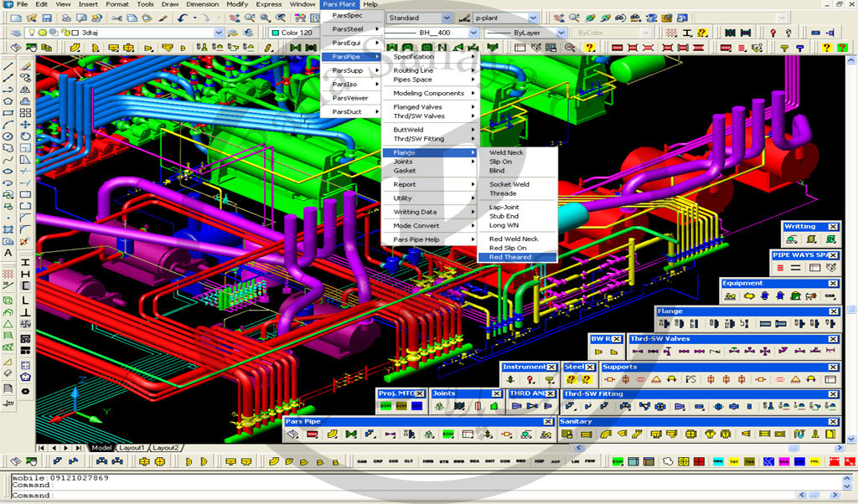Select the Revision Cloud tool
This screenshot has height=504, width=858.
pos(8,148)
